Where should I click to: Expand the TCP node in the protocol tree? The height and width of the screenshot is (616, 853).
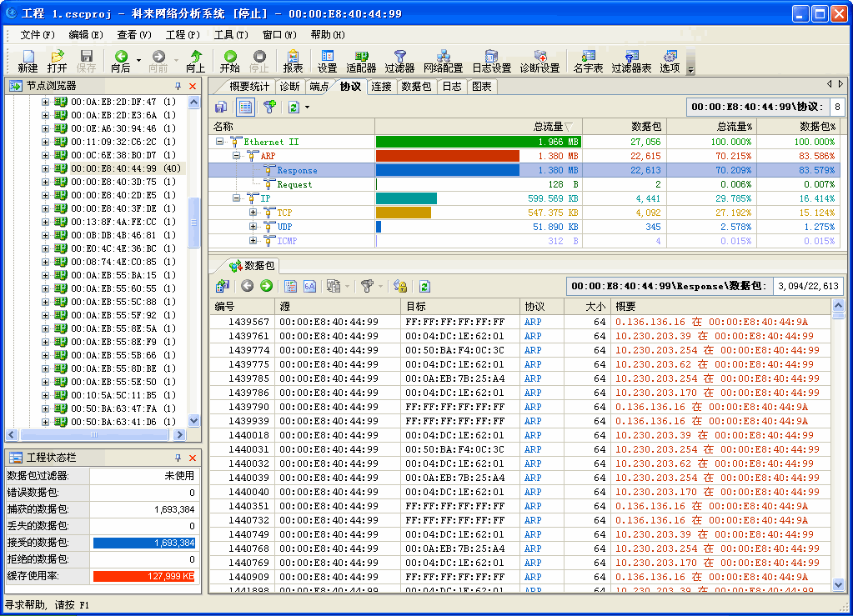253,213
